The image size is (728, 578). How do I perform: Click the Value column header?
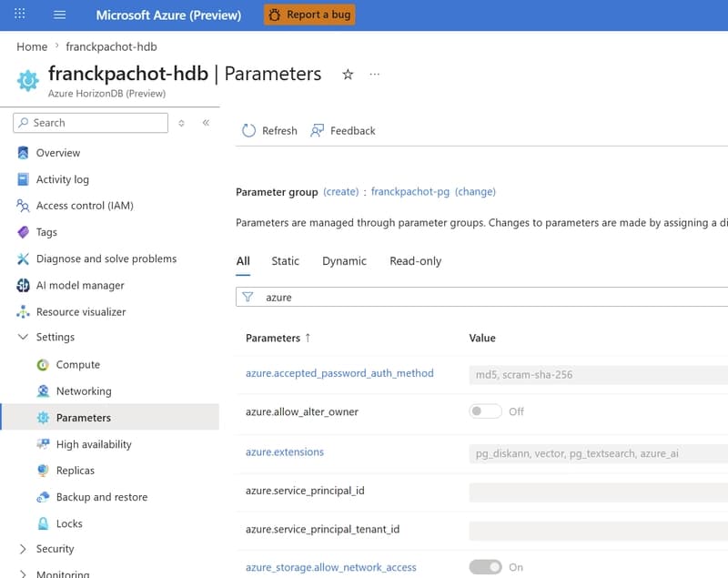pyautogui.click(x=482, y=338)
